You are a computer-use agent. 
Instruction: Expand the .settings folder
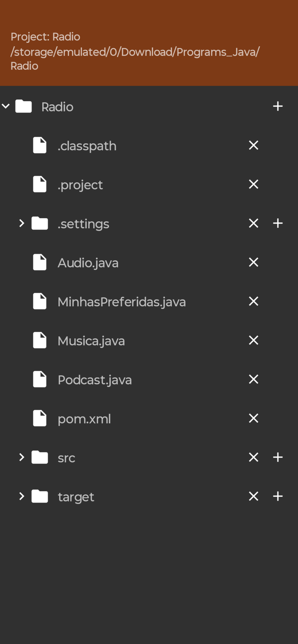pyautogui.click(x=22, y=223)
